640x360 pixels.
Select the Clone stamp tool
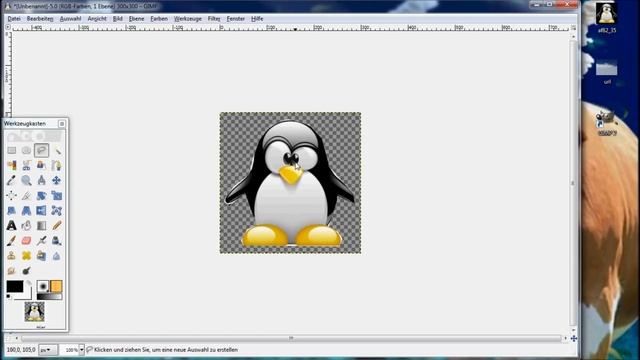click(11, 256)
